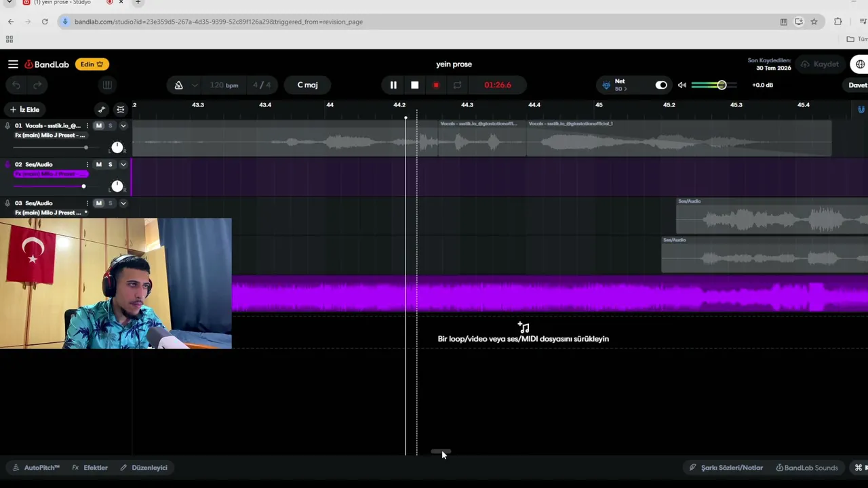Open metronome options dropdown arrow
The height and width of the screenshot is (488, 868).
(x=195, y=85)
